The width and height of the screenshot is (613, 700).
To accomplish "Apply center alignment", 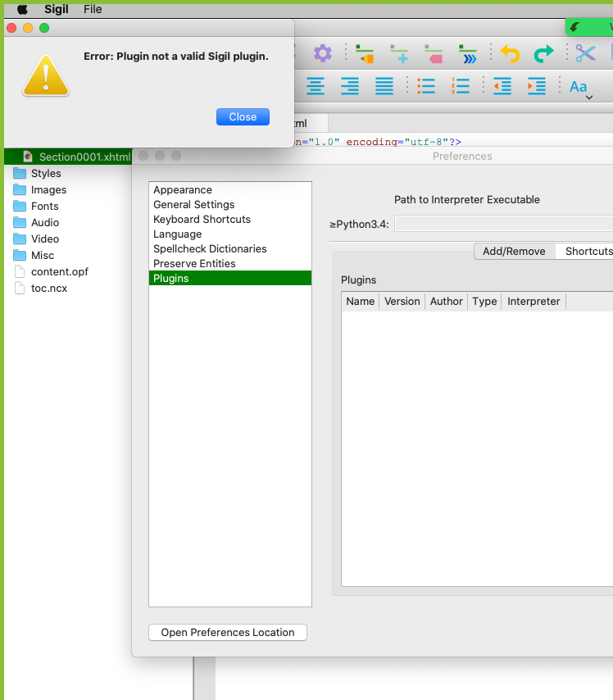I will (x=316, y=86).
